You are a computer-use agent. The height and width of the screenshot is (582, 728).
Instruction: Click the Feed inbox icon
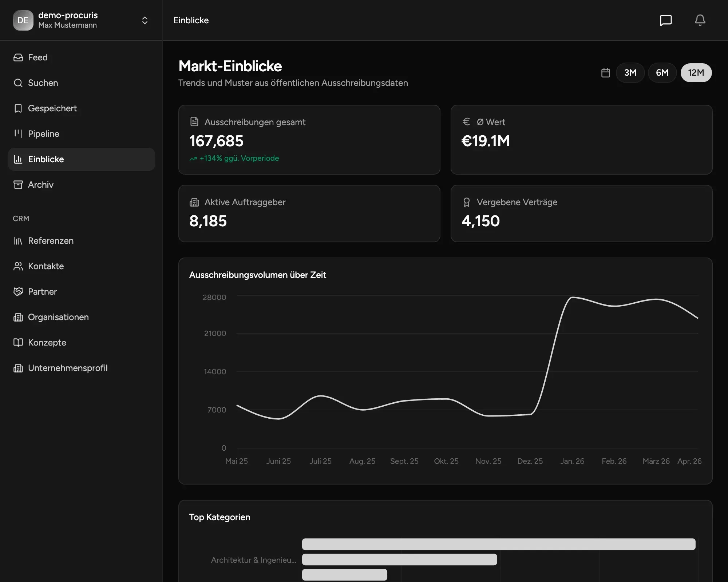point(18,57)
